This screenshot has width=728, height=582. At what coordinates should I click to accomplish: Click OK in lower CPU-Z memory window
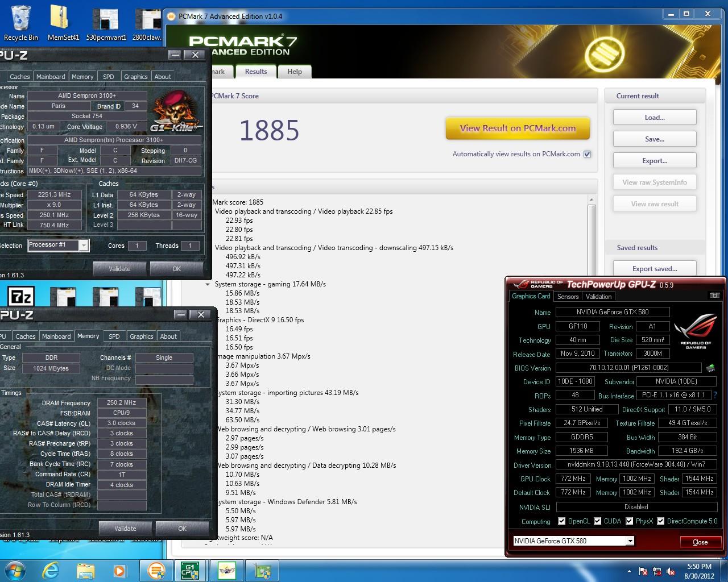(x=182, y=529)
